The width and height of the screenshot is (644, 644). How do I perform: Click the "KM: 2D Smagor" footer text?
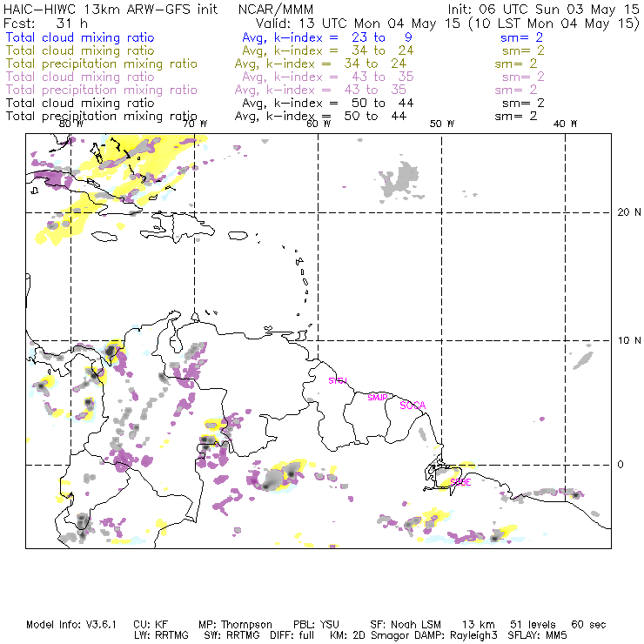(x=371, y=635)
